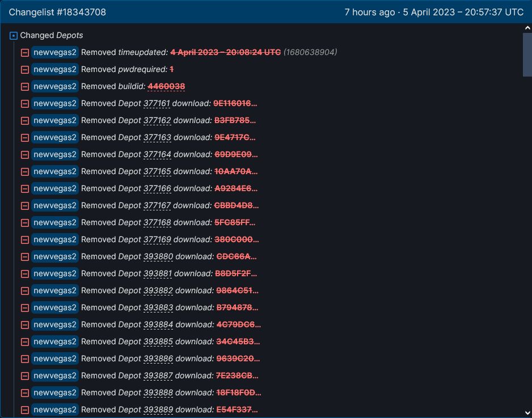The width and height of the screenshot is (532, 418).
Task: Click minus icon on buildid row
Action: [25, 87]
